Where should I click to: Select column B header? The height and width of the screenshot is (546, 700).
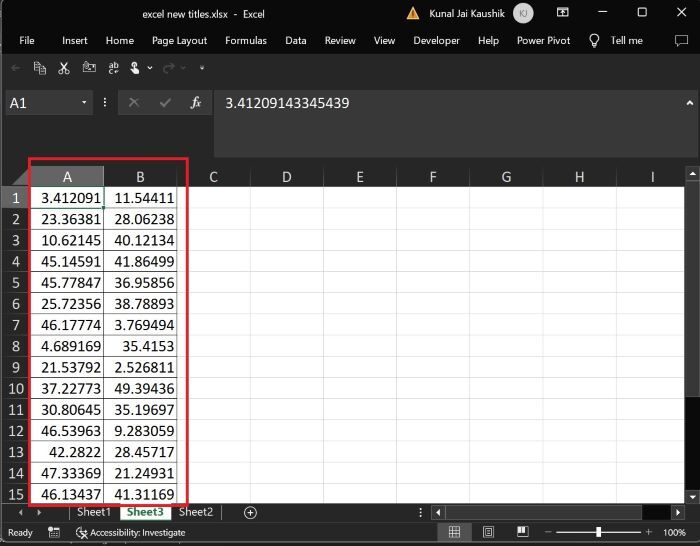(140, 177)
